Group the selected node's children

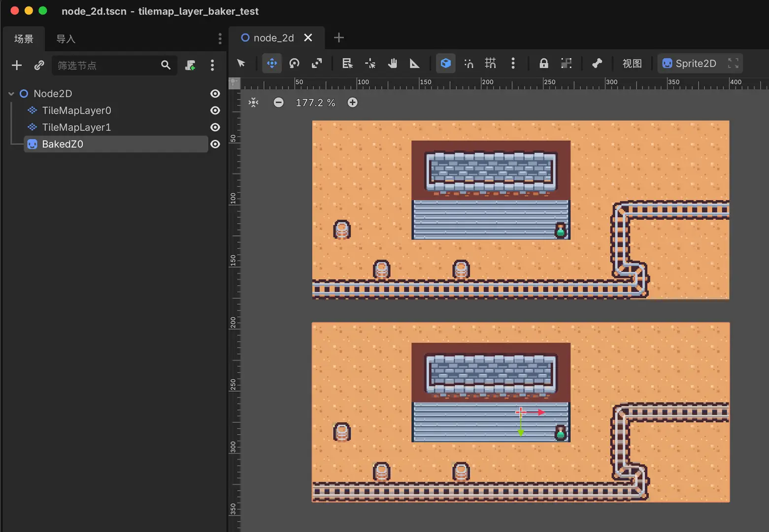(x=567, y=63)
